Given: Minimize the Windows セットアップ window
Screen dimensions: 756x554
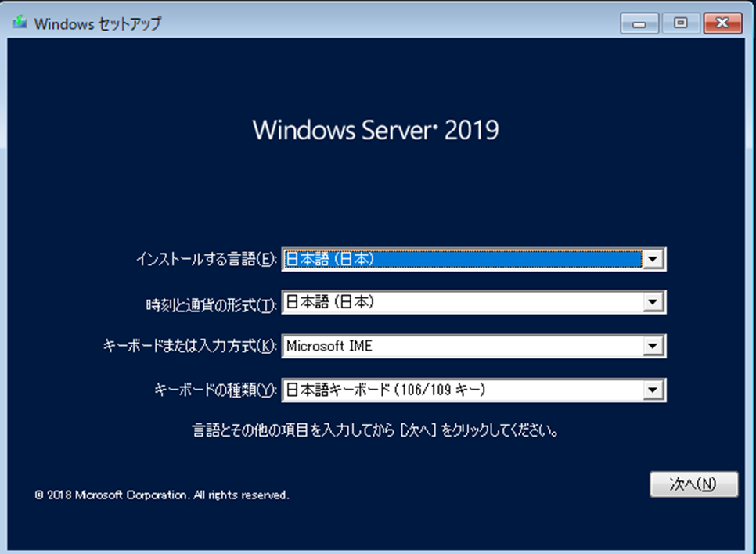Looking at the screenshot, I should 640,24.
